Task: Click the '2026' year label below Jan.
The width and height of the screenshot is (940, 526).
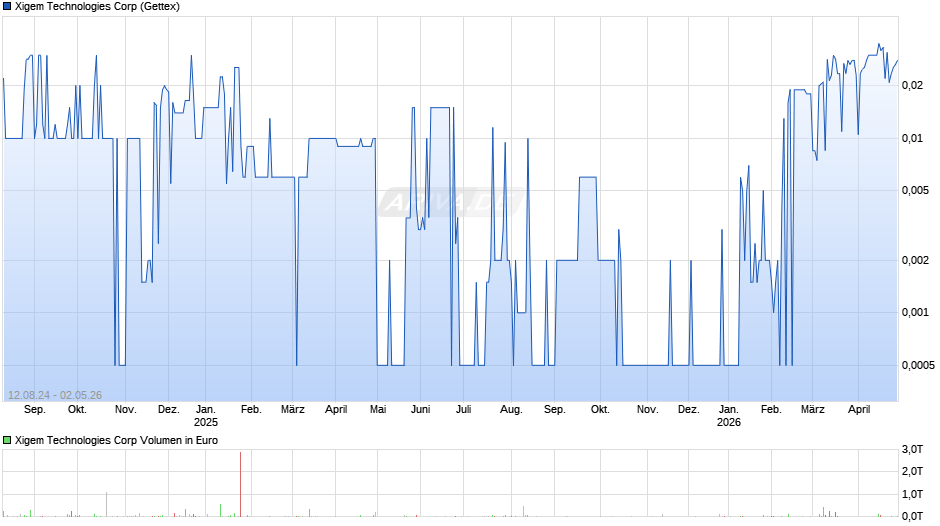Action: click(729, 422)
